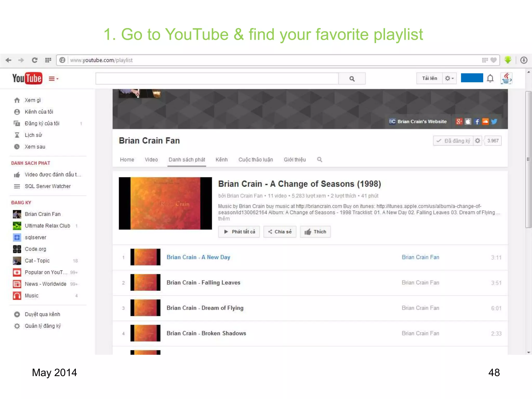The image size is (532, 399).
Task: Click the page vertical scrollbar thumb
Action: pyautogui.click(x=528, y=159)
